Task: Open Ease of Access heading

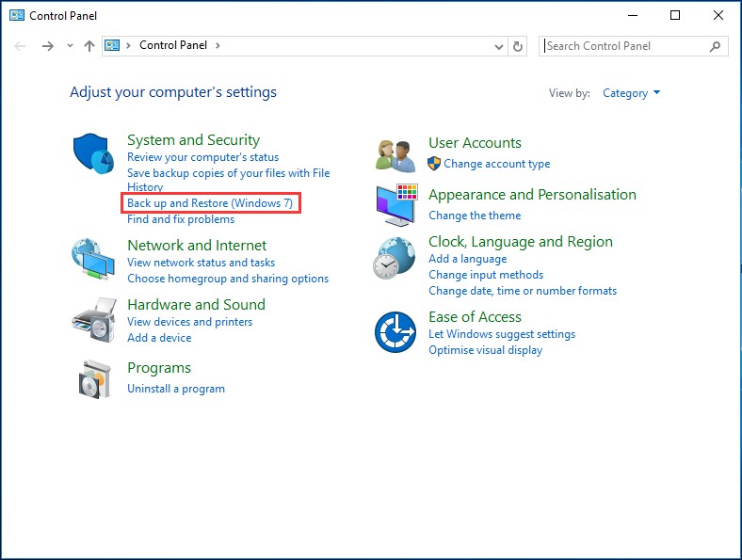Action: pos(475,317)
